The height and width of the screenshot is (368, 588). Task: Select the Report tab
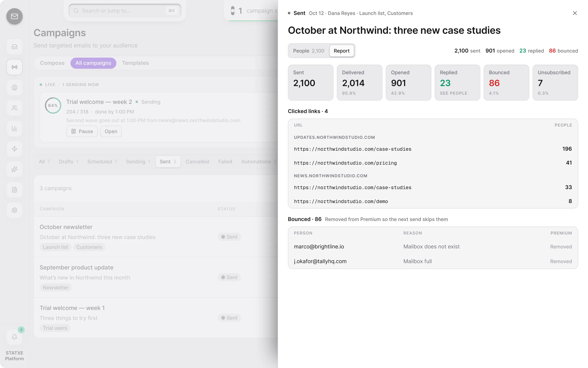[341, 51]
